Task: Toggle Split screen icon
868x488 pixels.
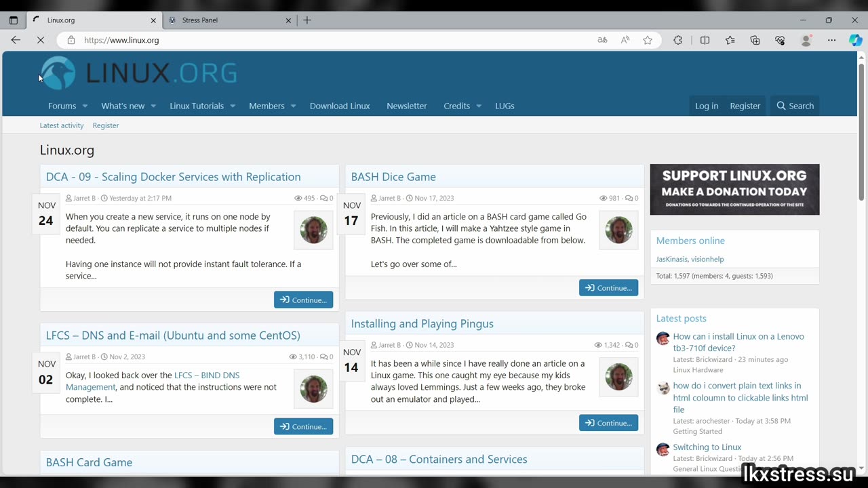Action: [705, 40]
